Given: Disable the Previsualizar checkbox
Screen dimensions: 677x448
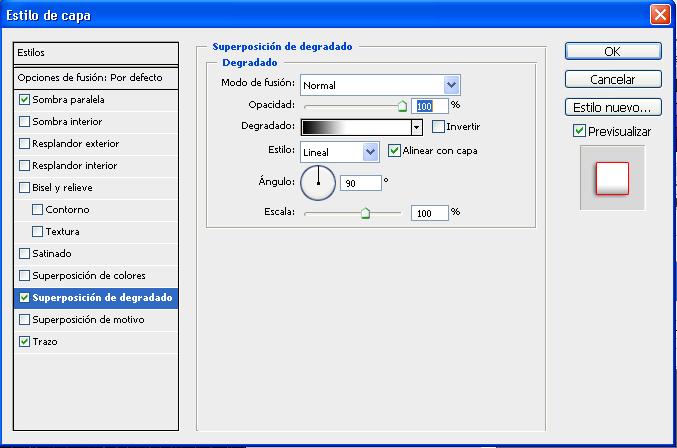Looking at the screenshot, I should point(579,131).
